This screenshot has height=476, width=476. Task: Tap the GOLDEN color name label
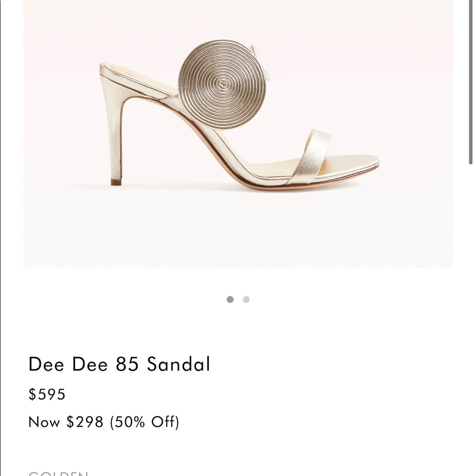pyautogui.click(x=58, y=473)
